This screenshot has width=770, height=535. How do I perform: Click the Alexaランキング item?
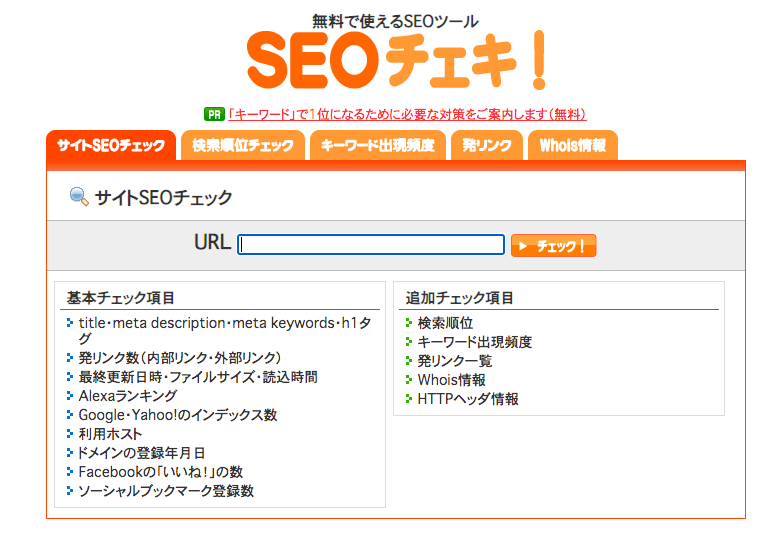[128, 395]
